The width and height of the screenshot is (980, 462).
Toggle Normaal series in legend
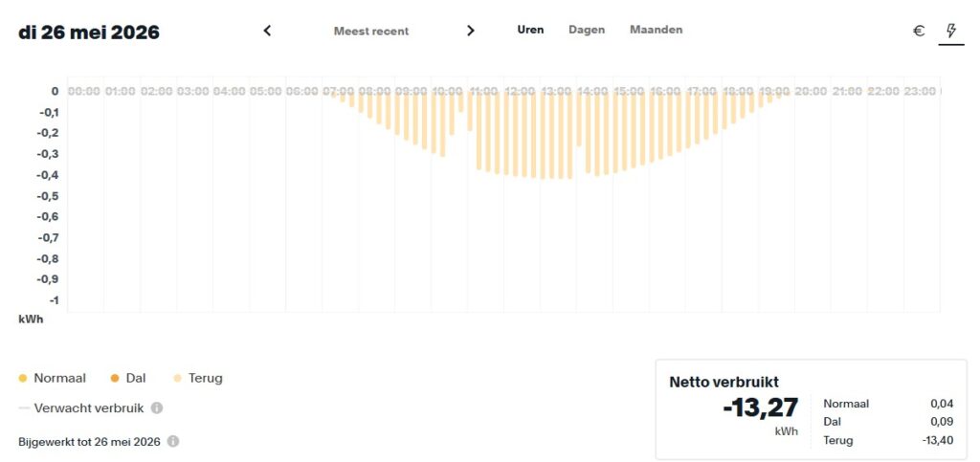coord(53,378)
